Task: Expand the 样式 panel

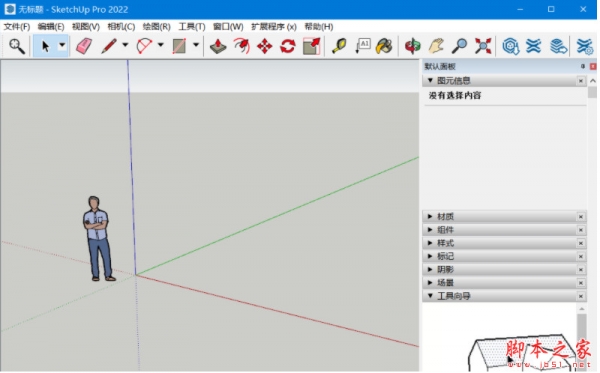Action: [430, 243]
